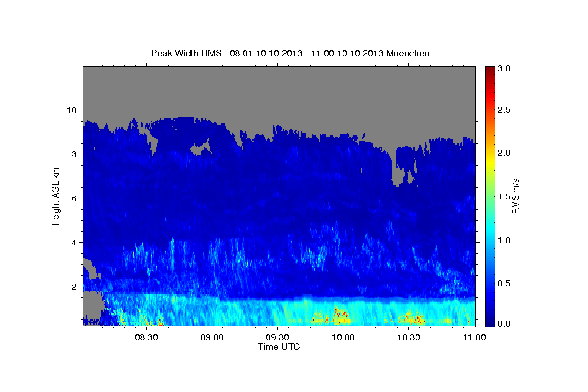
Task: Click the dark red top of the colorbar
Action: point(490,71)
